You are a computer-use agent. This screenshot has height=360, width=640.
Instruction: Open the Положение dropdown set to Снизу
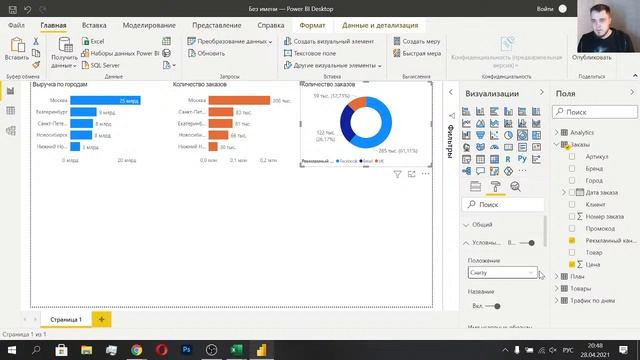click(502, 272)
